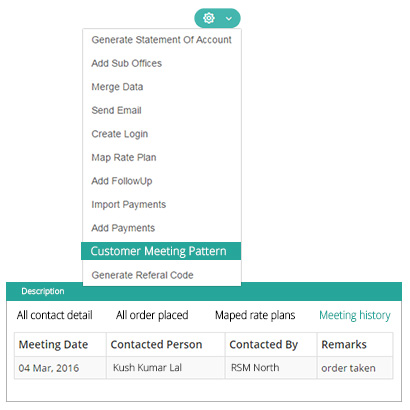This screenshot has width=410, height=410.
Task: Click the gear settings icon
Action: coord(209,18)
